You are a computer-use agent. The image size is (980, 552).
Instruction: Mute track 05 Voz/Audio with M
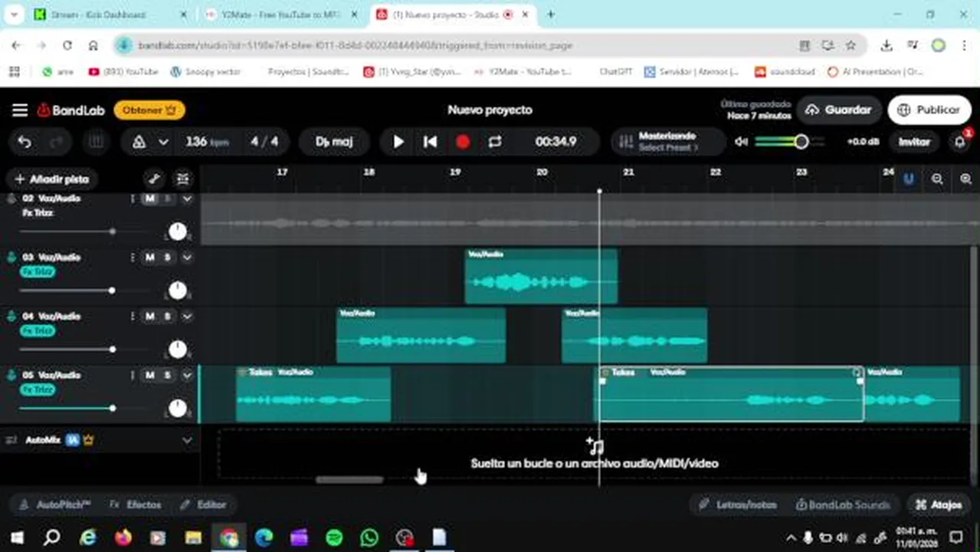pyautogui.click(x=150, y=376)
